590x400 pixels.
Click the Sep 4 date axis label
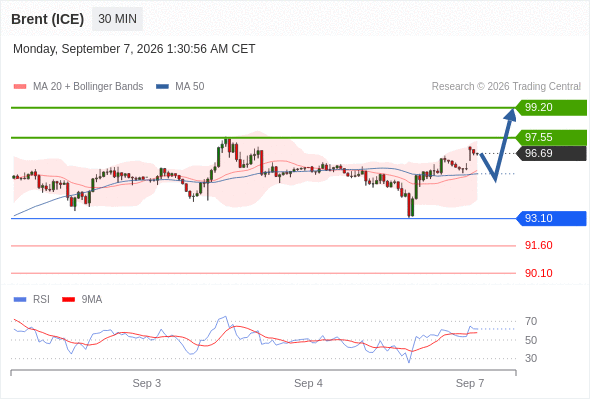coord(308,383)
